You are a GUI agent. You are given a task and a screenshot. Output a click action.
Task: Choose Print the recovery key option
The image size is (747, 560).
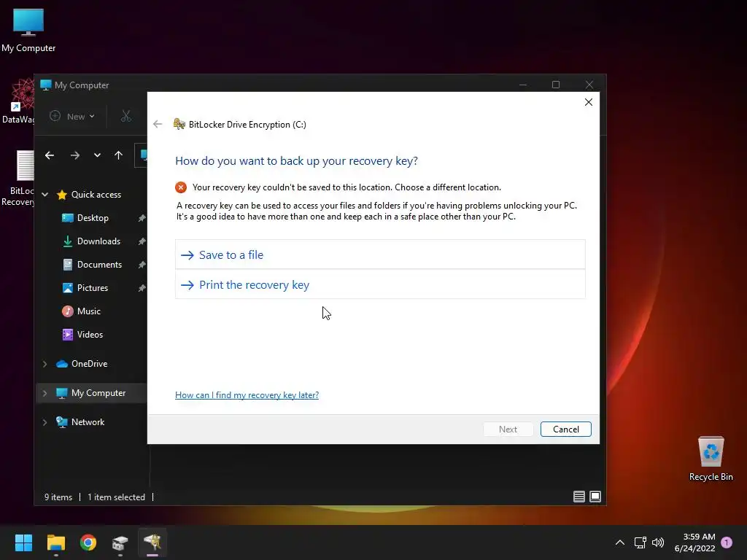pos(379,285)
